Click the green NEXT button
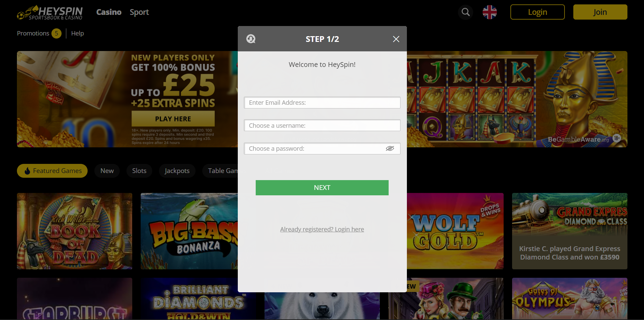Image resolution: width=644 pixels, height=320 pixels. (x=322, y=188)
